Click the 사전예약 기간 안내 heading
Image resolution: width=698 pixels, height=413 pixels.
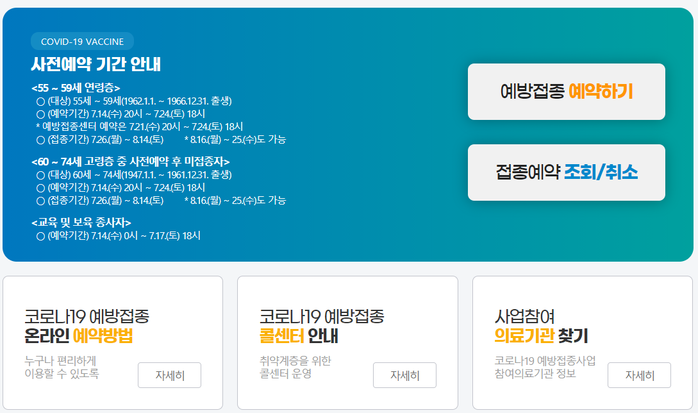coord(96,65)
